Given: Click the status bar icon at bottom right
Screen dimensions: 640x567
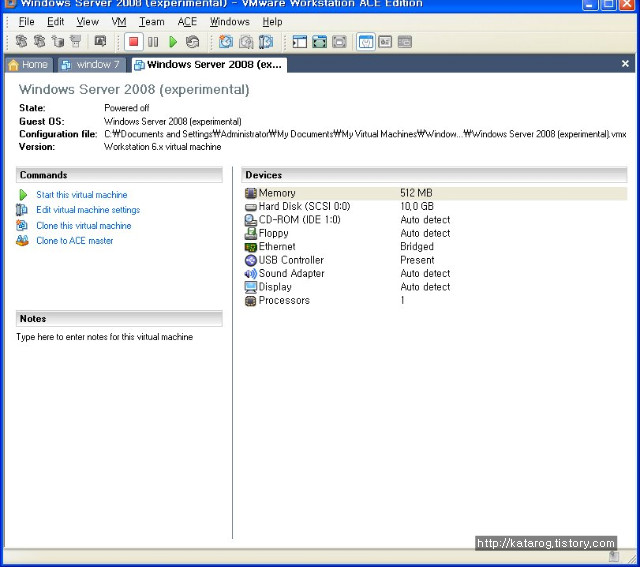Looking at the screenshot, I should tap(613, 556).
